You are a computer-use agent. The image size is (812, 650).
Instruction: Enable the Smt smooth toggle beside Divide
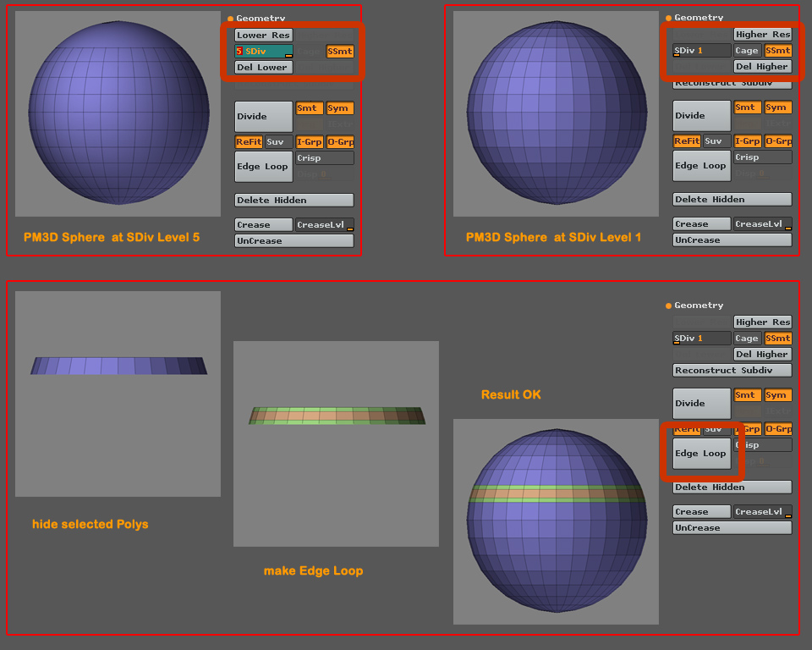[309, 107]
